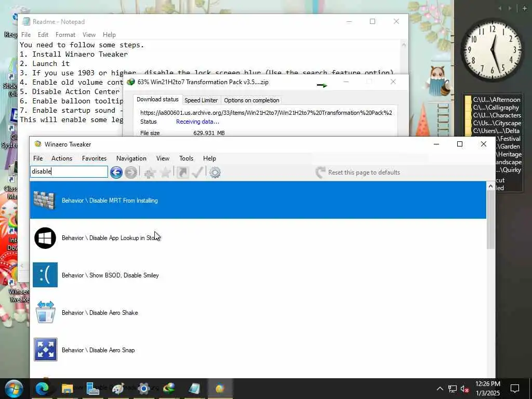Click the 'Receiving data...' status text
The width and height of the screenshot is (532, 399).
point(197,122)
